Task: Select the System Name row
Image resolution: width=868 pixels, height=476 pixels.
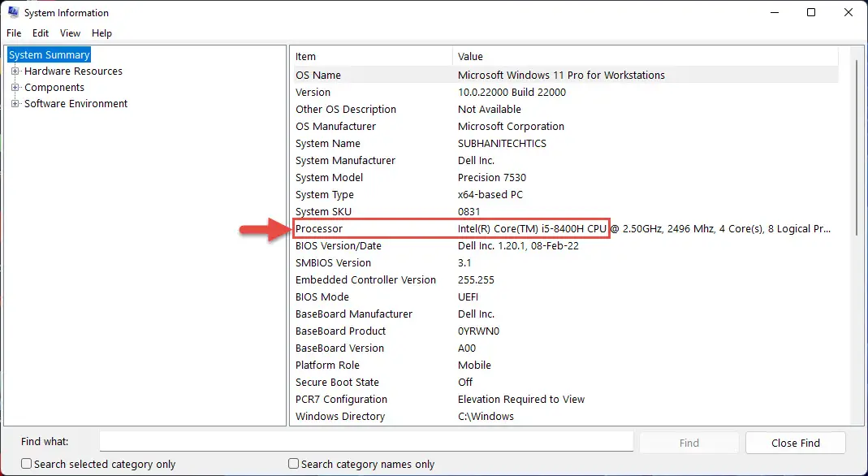Action: pos(565,143)
